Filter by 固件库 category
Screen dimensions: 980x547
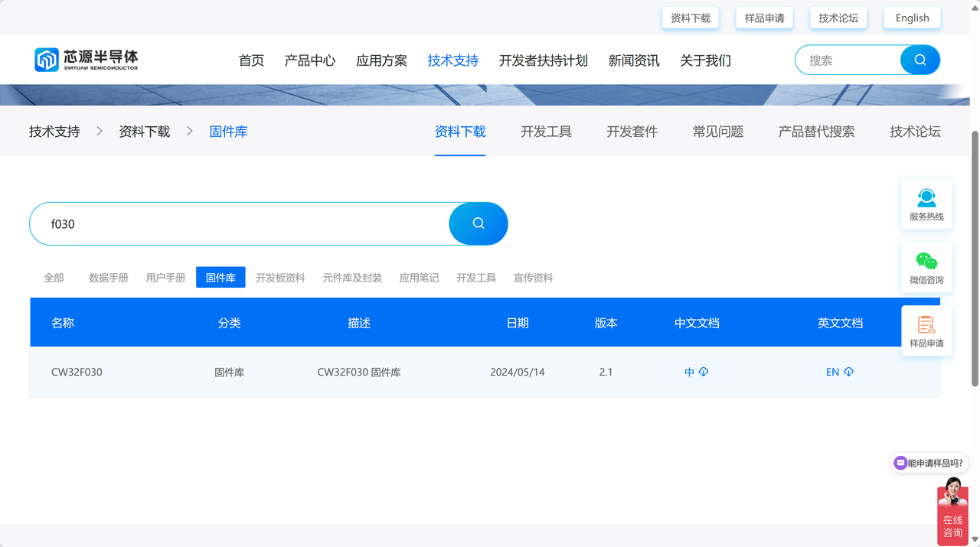[x=220, y=278]
